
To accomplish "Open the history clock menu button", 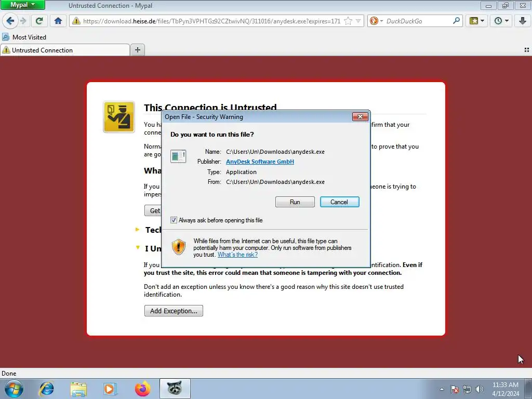I will point(501,21).
